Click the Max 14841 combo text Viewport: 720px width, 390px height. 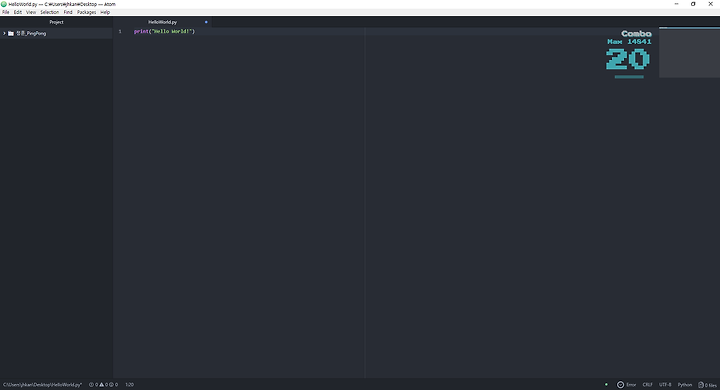point(629,42)
